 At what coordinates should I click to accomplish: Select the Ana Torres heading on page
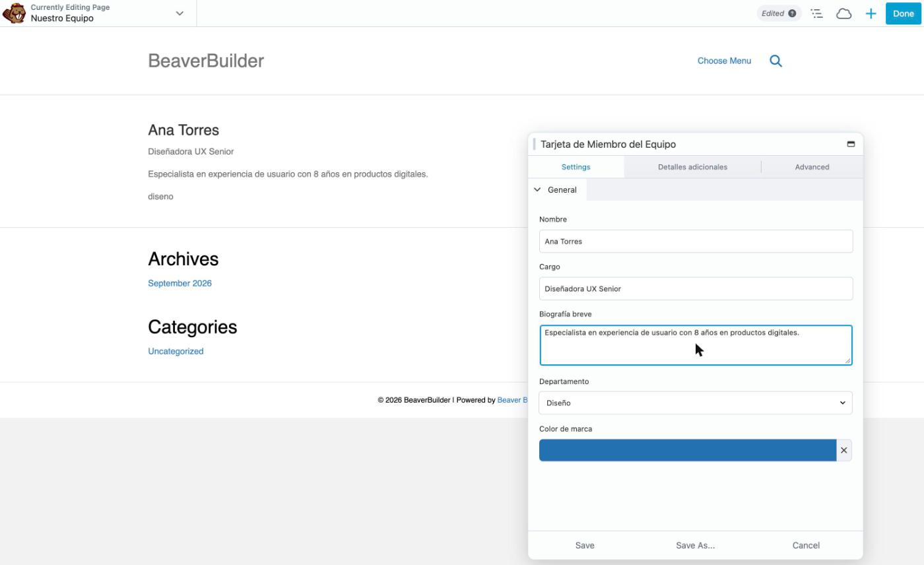point(183,130)
